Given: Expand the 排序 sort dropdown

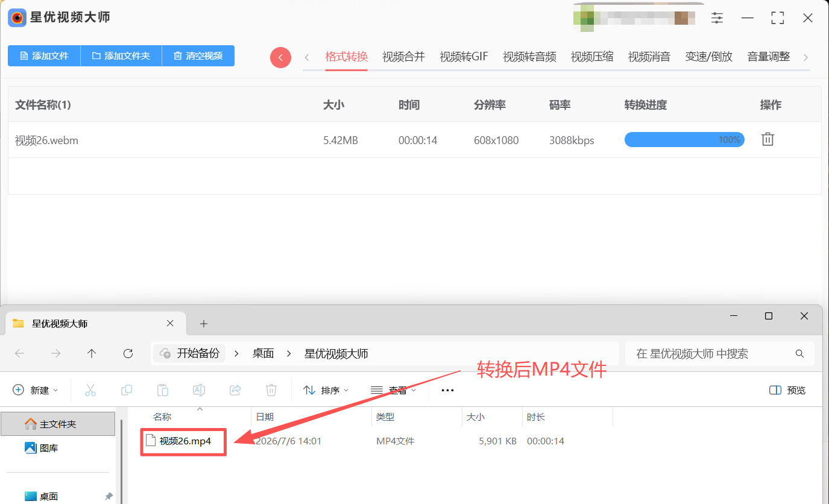Looking at the screenshot, I should [x=326, y=390].
